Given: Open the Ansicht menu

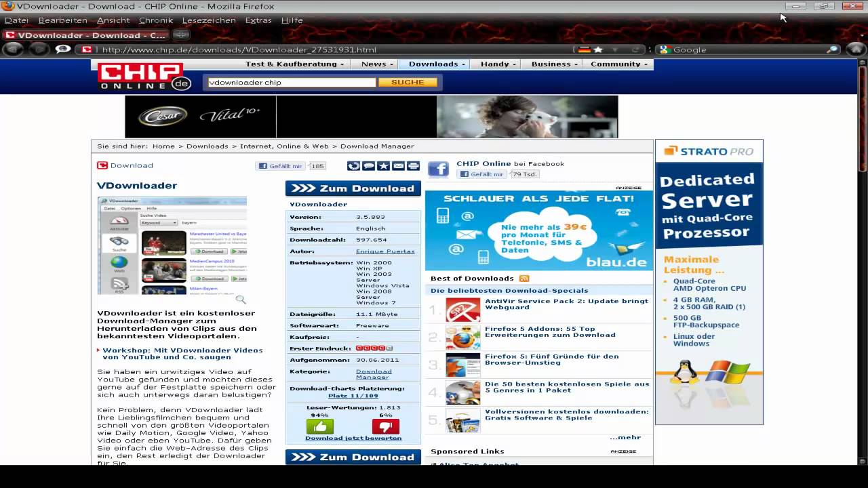Looking at the screenshot, I should [x=113, y=20].
